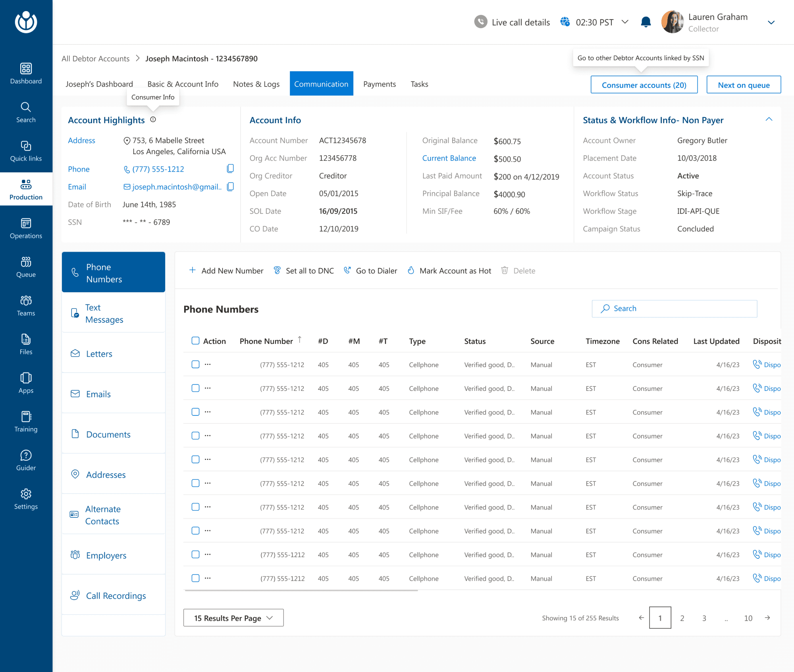This screenshot has width=794, height=672.
Task: Toggle the select-all checkbox in Action header
Action: point(195,341)
